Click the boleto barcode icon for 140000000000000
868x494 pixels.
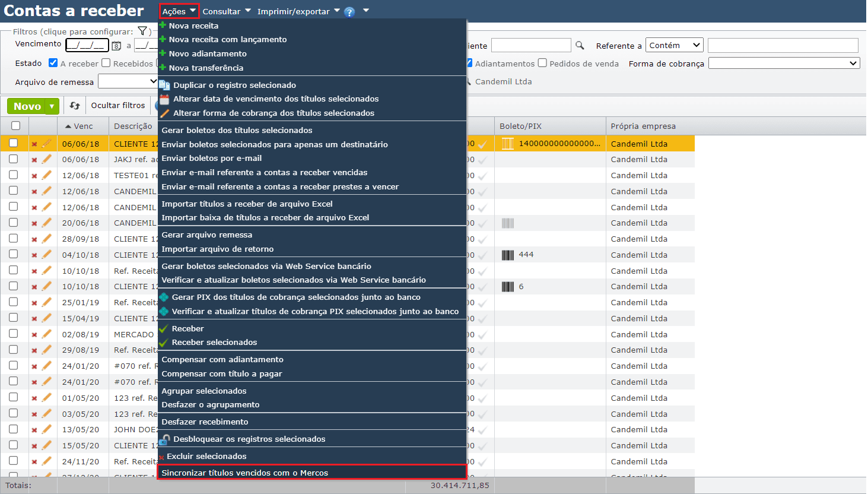pos(508,144)
